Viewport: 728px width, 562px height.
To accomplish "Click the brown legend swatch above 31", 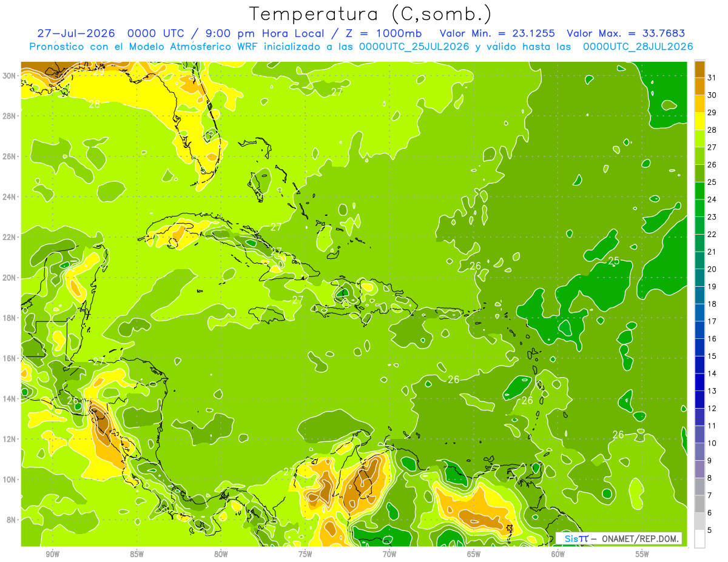I will click(699, 69).
